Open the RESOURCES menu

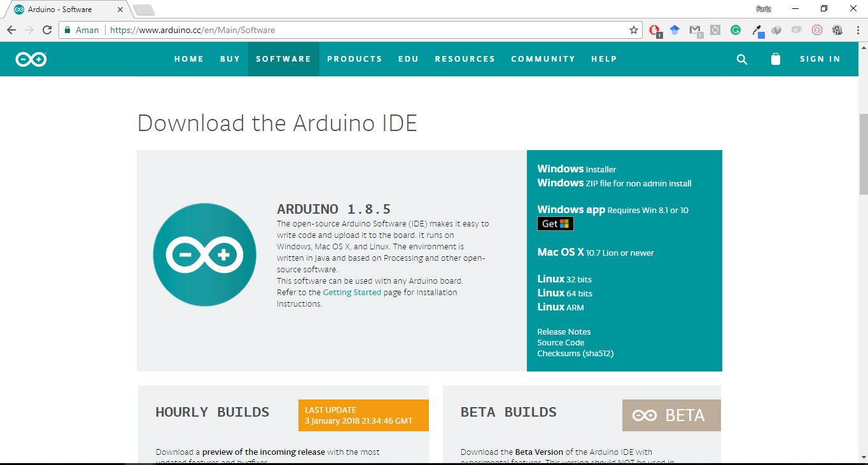(465, 59)
